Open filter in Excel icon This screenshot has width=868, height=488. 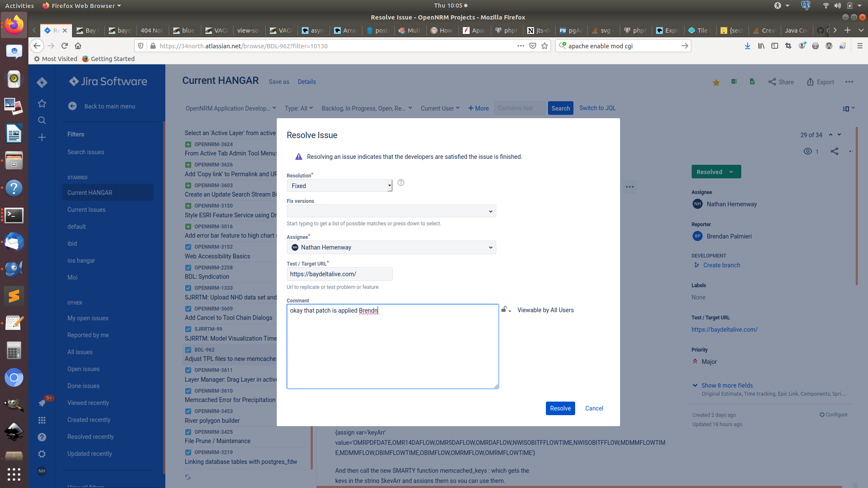pyautogui.click(x=734, y=81)
